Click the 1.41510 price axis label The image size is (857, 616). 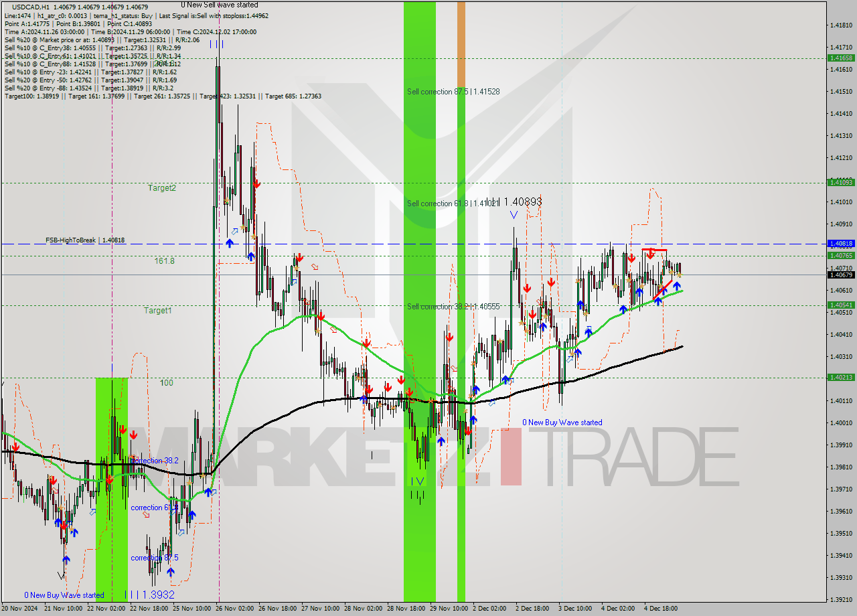[841, 91]
